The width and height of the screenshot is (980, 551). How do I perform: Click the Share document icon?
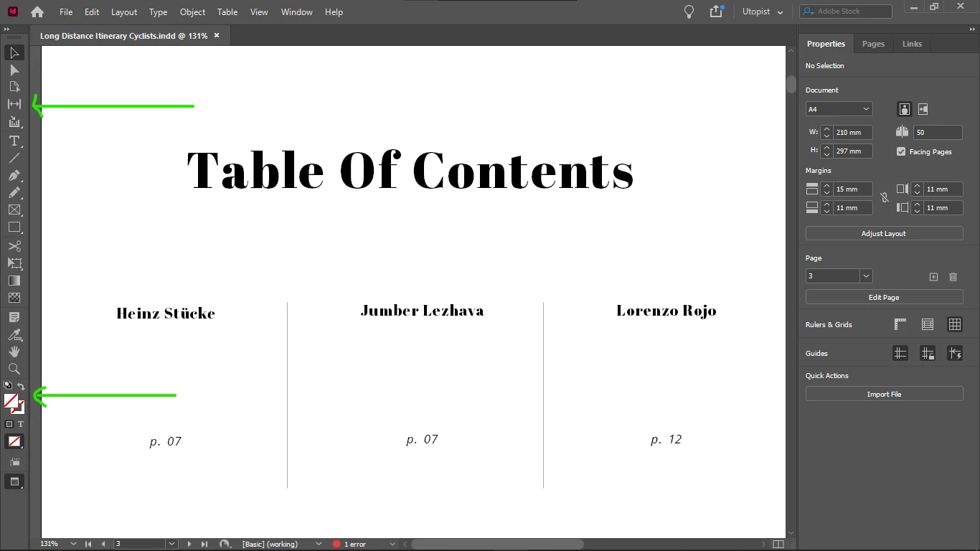pos(716,11)
